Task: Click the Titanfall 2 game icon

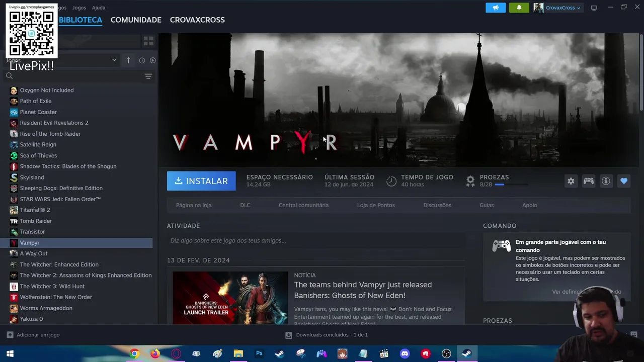Action: [14, 210]
